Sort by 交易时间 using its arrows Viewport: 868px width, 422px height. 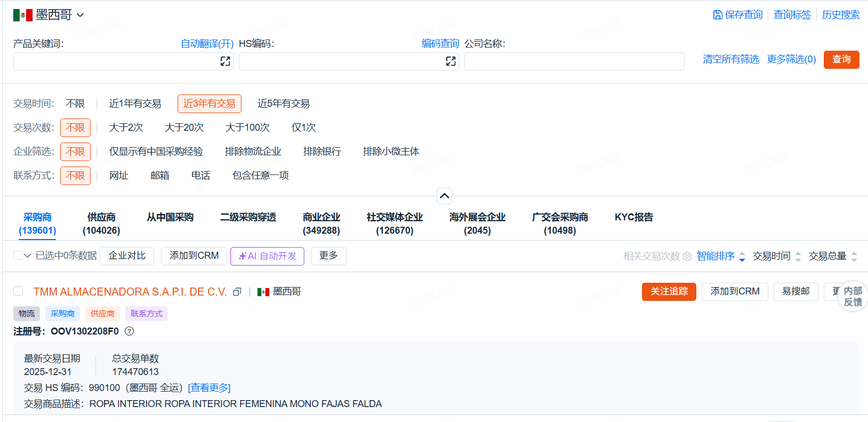[x=798, y=257]
